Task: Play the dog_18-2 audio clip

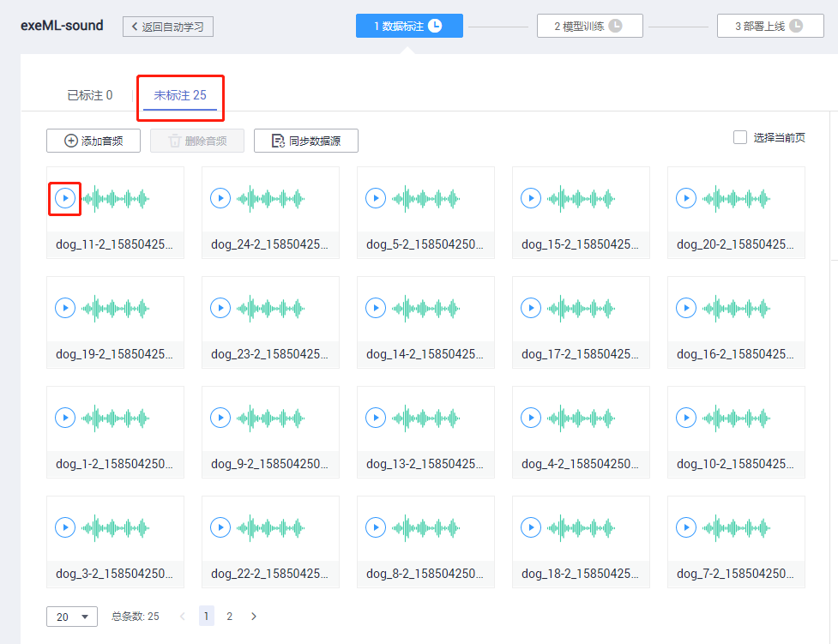Action: [531, 527]
